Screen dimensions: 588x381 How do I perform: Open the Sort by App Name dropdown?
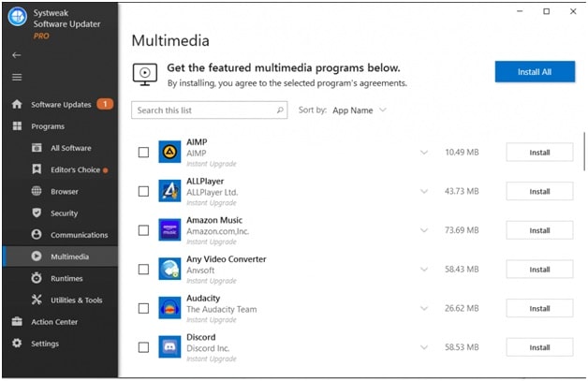[360, 110]
